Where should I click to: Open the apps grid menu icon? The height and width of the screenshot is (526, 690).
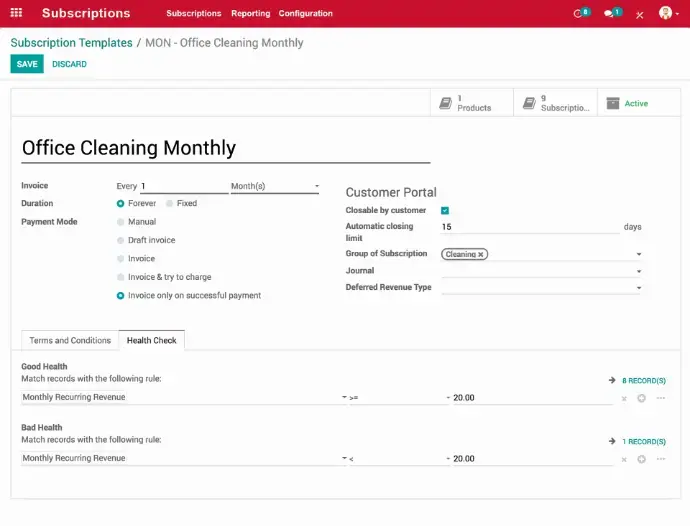click(x=18, y=14)
